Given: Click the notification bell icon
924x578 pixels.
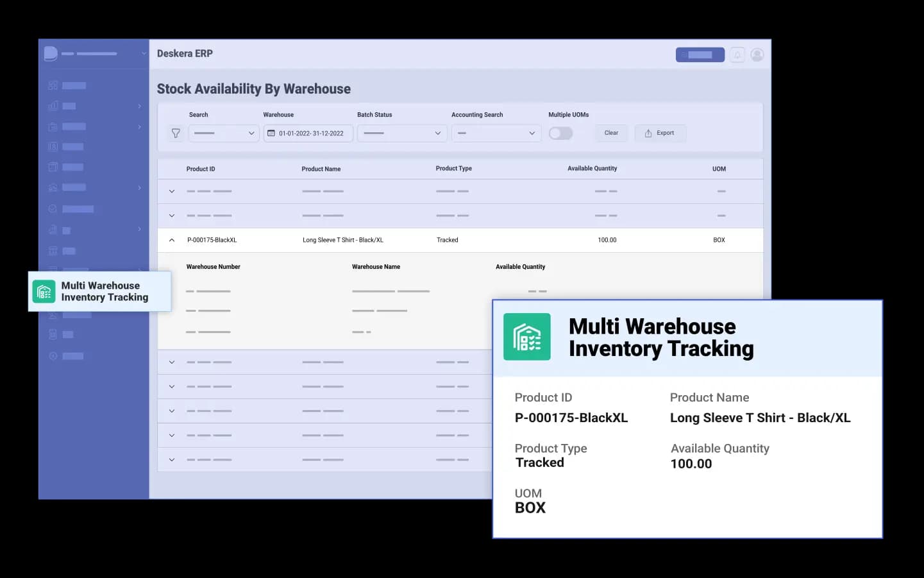Looking at the screenshot, I should tap(737, 55).
